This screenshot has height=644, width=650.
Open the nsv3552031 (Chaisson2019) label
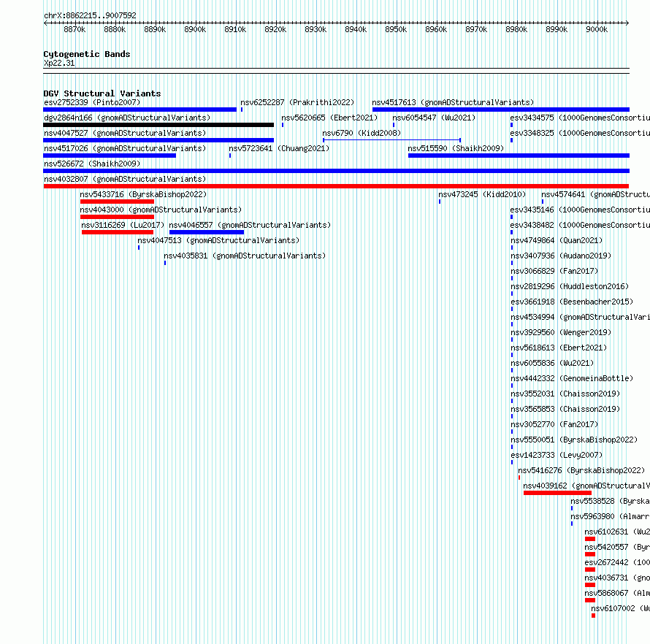(565, 394)
